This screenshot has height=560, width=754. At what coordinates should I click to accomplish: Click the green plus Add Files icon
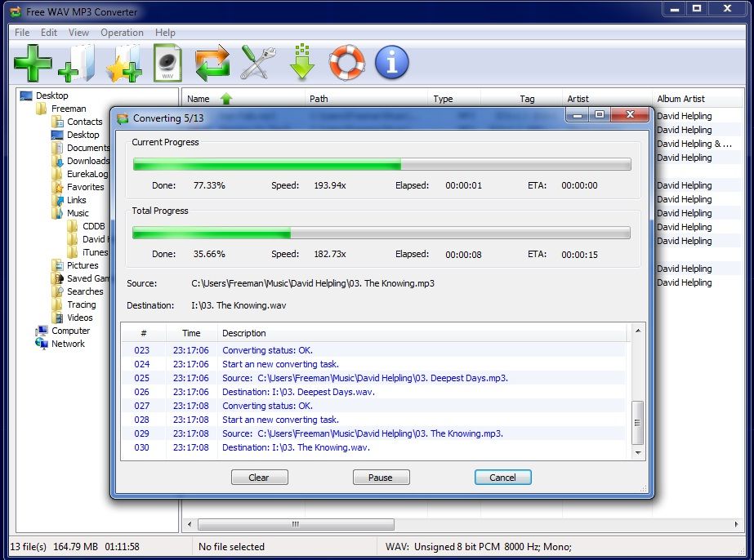(x=33, y=63)
